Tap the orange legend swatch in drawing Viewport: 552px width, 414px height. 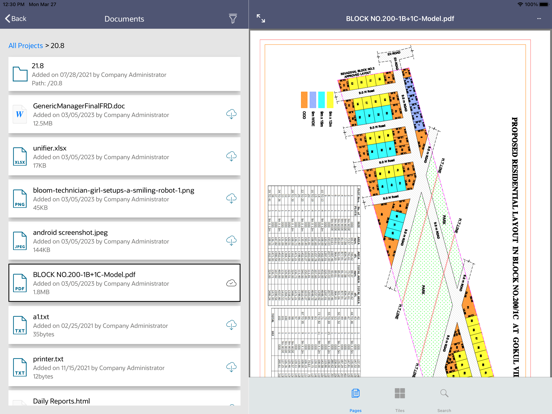pos(304,100)
